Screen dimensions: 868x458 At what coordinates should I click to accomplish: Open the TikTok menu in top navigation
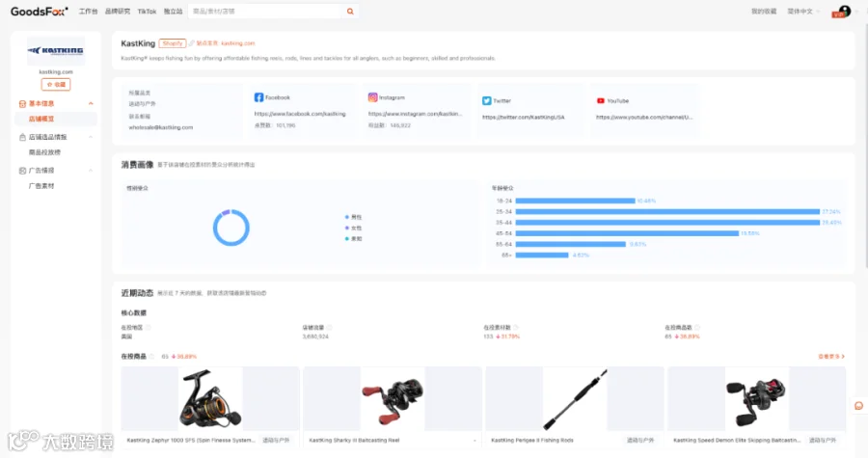(147, 11)
